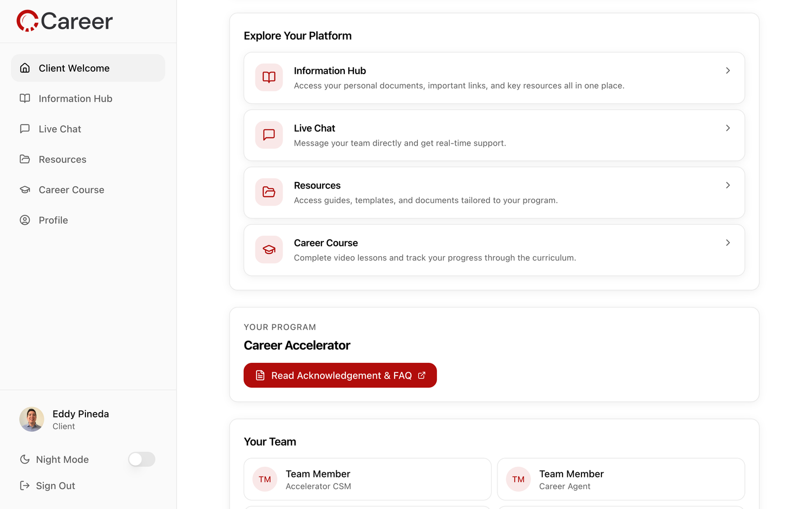Click the book icon on Information Hub card
812x509 pixels.
pos(269,77)
